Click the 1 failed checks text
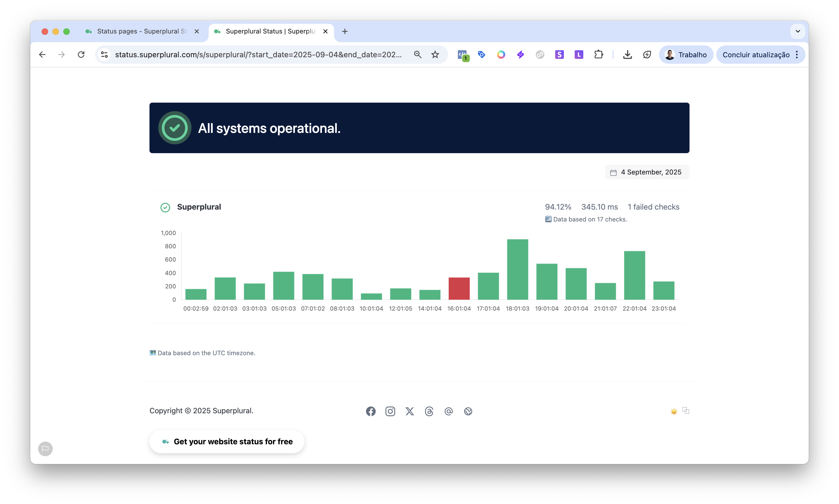 click(653, 207)
